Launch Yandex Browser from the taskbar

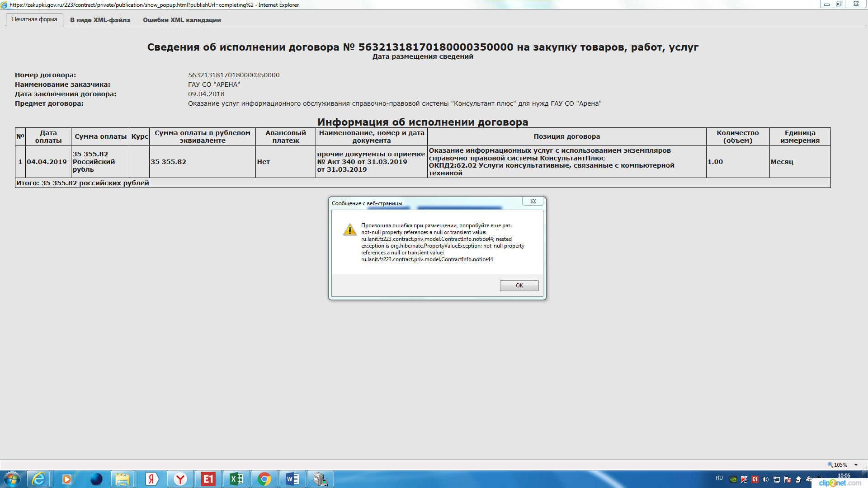(180, 479)
